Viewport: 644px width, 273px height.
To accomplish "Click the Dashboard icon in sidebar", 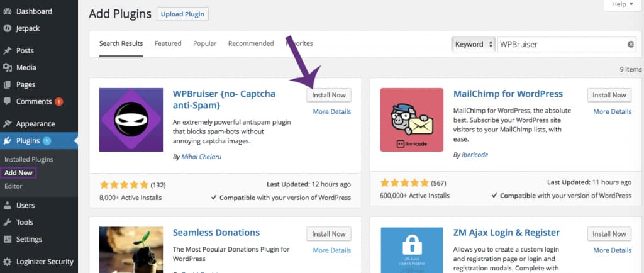I will 8,11.
